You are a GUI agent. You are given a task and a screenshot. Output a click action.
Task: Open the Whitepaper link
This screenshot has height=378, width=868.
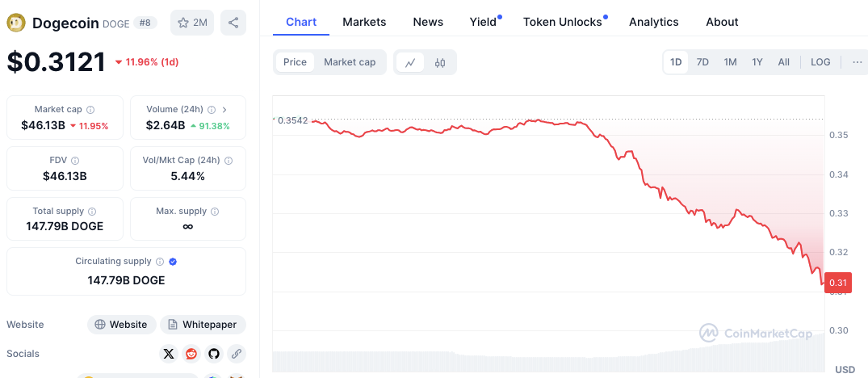point(203,325)
